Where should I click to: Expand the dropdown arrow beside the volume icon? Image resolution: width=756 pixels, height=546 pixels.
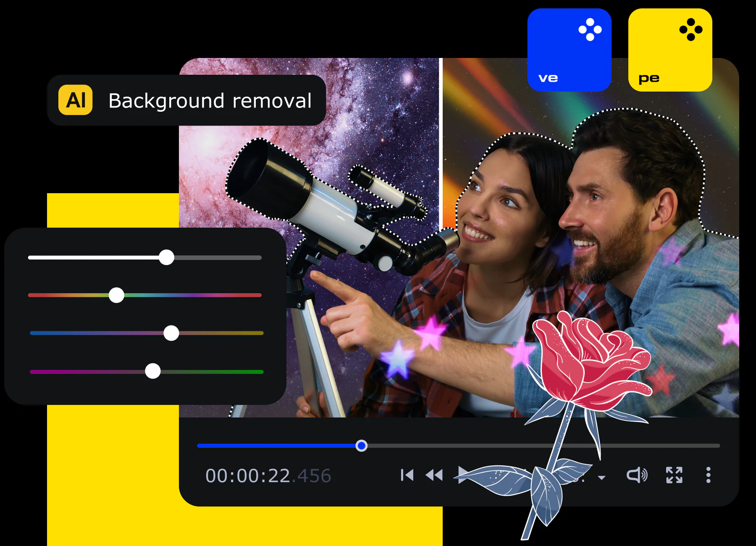point(601,478)
